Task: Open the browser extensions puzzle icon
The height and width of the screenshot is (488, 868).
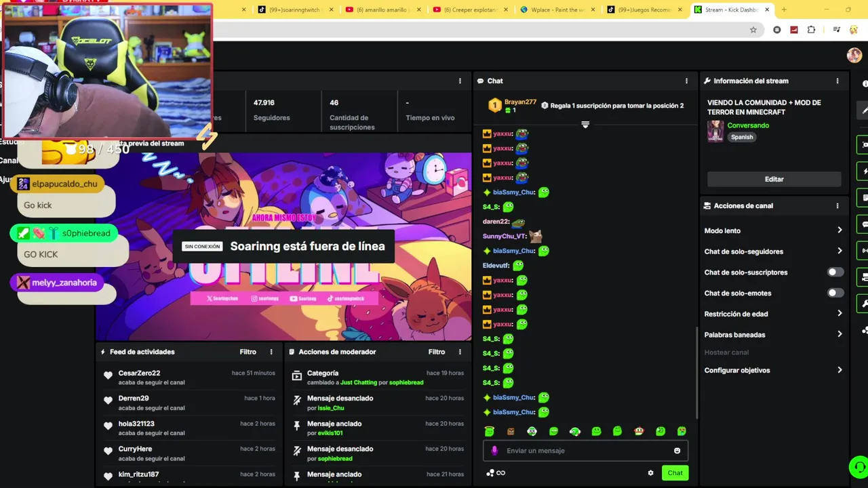Action: point(811,30)
